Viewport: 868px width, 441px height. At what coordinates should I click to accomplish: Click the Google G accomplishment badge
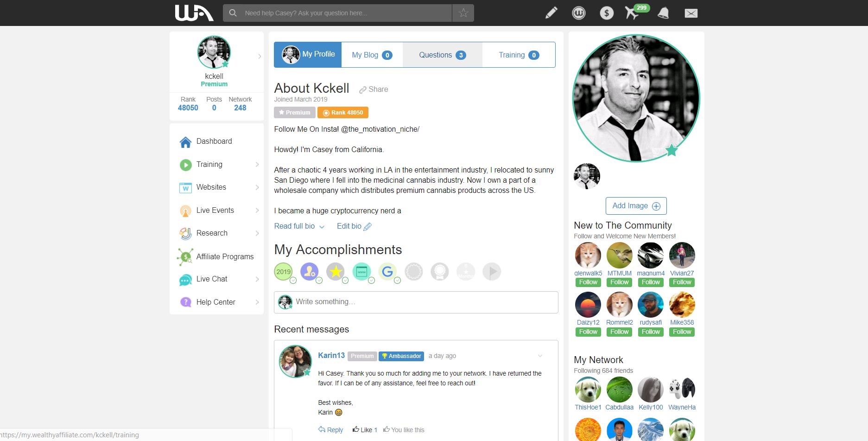coord(387,272)
